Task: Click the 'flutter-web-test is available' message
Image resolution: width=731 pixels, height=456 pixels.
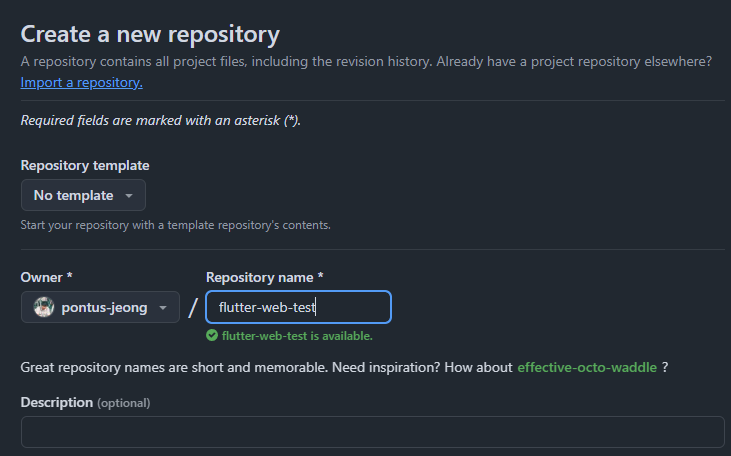Action: [x=297, y=336]
